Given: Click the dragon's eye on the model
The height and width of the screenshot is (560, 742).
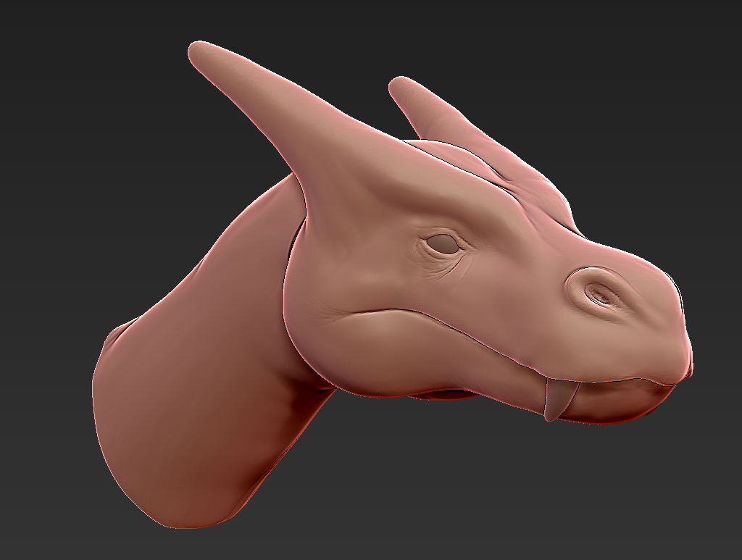Looking at the screenshot, I should point(443,244).
